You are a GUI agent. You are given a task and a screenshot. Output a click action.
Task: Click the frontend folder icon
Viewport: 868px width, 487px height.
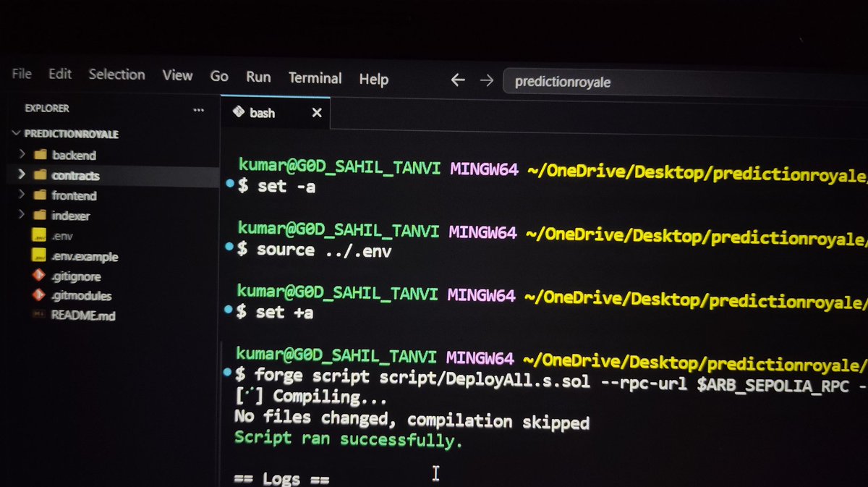pyautogui.click(x=39, y=195)
